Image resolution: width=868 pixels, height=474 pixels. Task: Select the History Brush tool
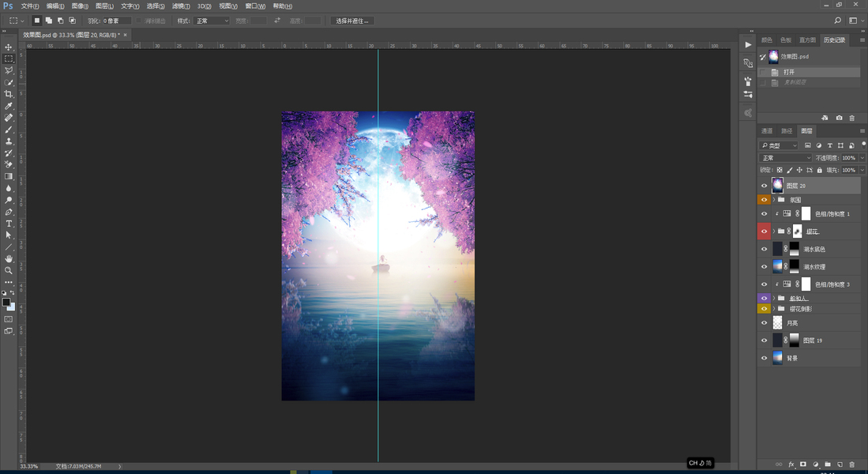click(x=9, y=152)
